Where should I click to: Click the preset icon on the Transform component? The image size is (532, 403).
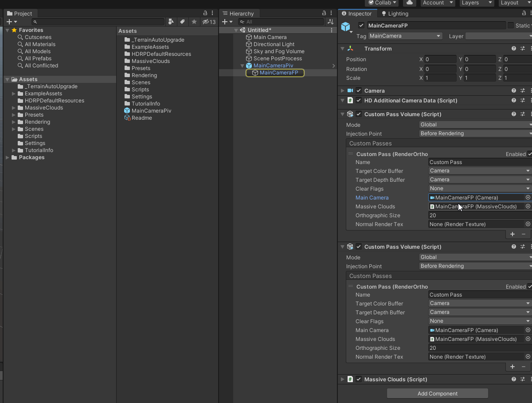522,48
